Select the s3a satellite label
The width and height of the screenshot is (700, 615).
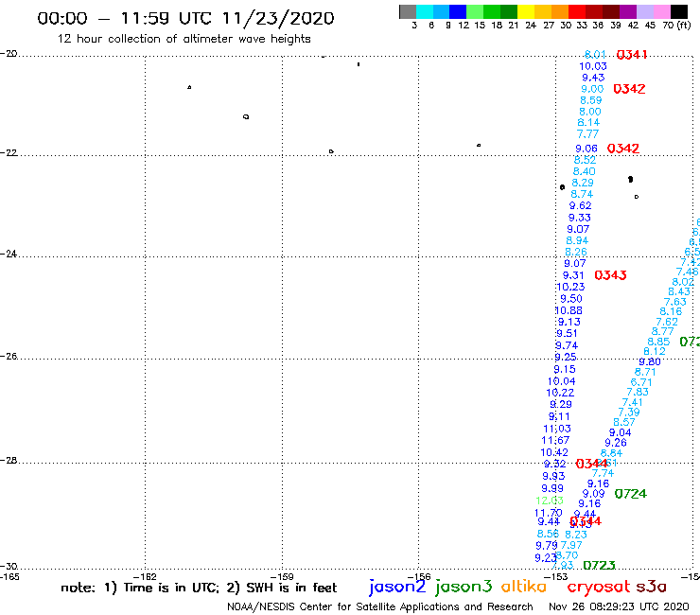click(x=651, y=587)
